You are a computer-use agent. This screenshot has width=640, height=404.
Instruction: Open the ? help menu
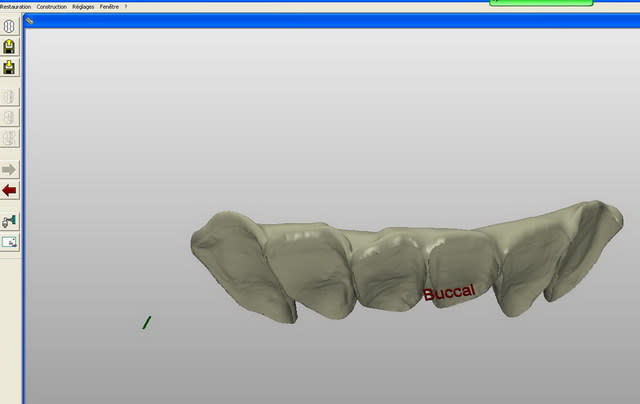click(126, 6)
